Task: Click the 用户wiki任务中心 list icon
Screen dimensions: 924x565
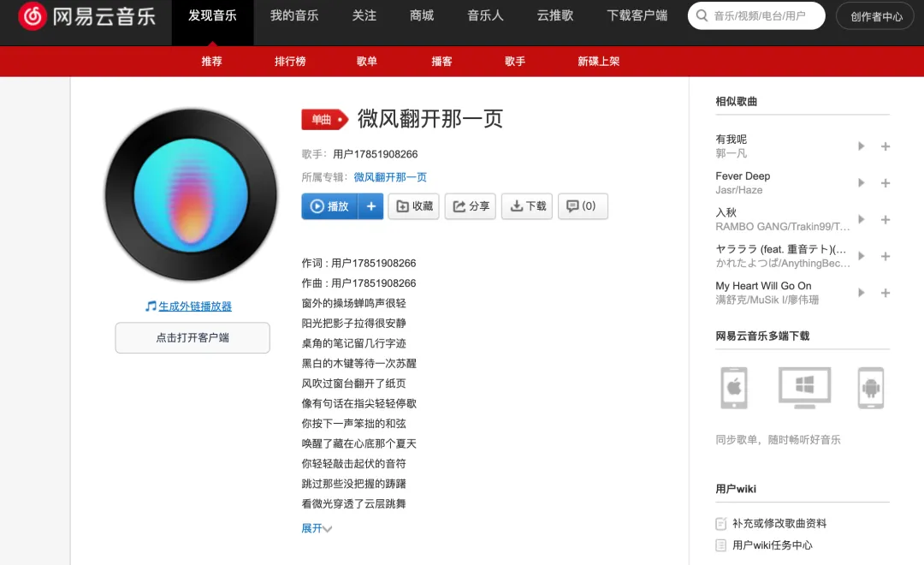Action: pos(720,545)
